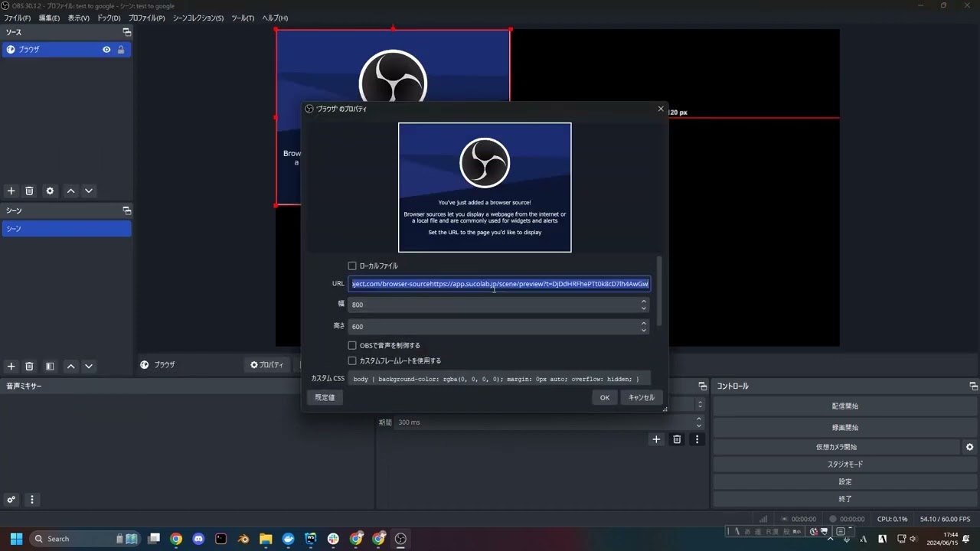Open 設定 in Controls panel

coord(845,482)
